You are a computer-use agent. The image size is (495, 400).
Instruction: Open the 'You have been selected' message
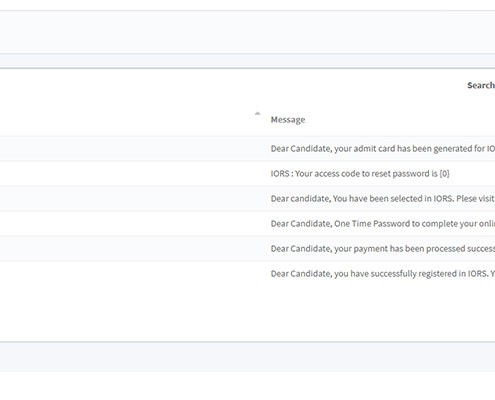(x=383, y=199)
